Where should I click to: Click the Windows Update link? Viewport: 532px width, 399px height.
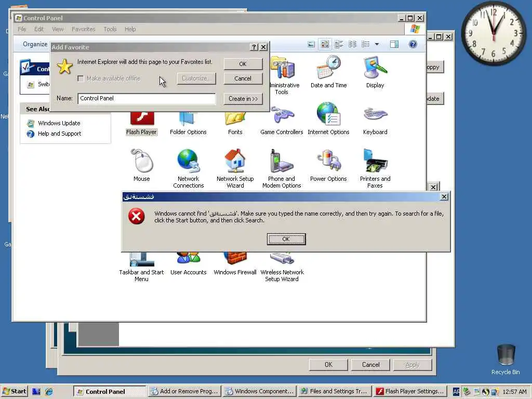pyautogui.click(x=59, y=123)
